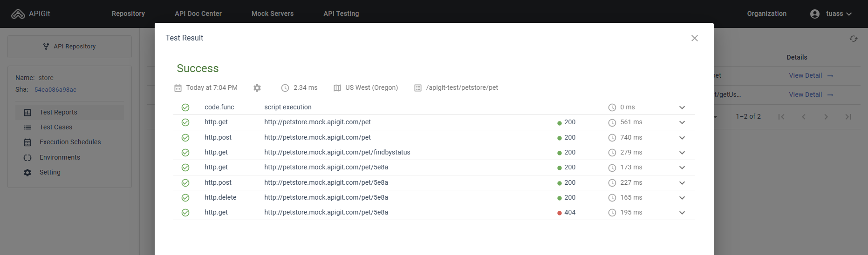Click the 1–2 of 2 pagination text
This screenshot has width=868, height=255.
(748, 116)
